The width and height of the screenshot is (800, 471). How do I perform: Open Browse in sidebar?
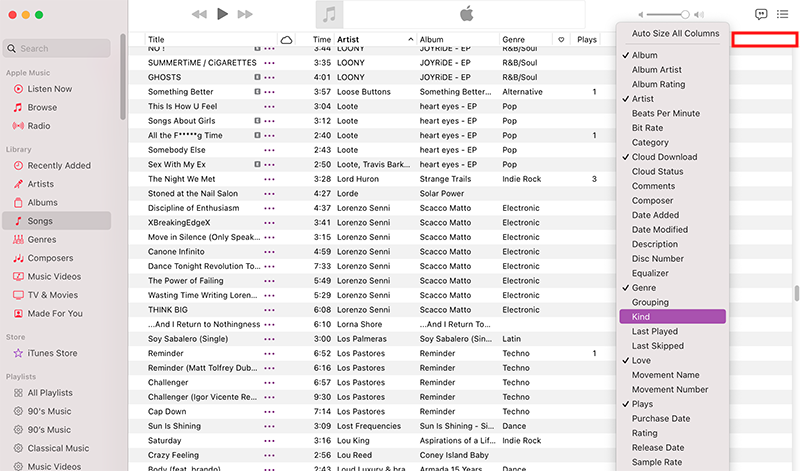click(x=42, y=107)
